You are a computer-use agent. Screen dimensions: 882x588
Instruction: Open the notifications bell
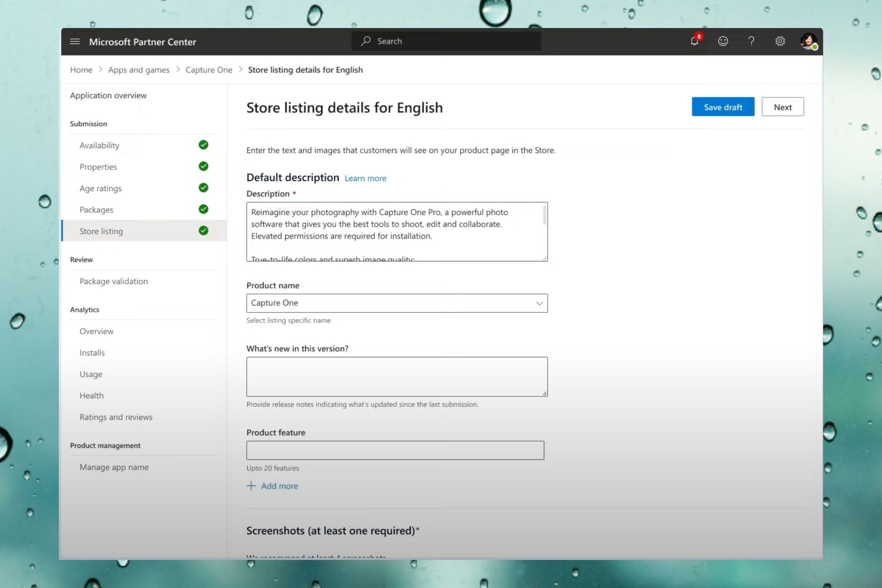tap(694, 41)
